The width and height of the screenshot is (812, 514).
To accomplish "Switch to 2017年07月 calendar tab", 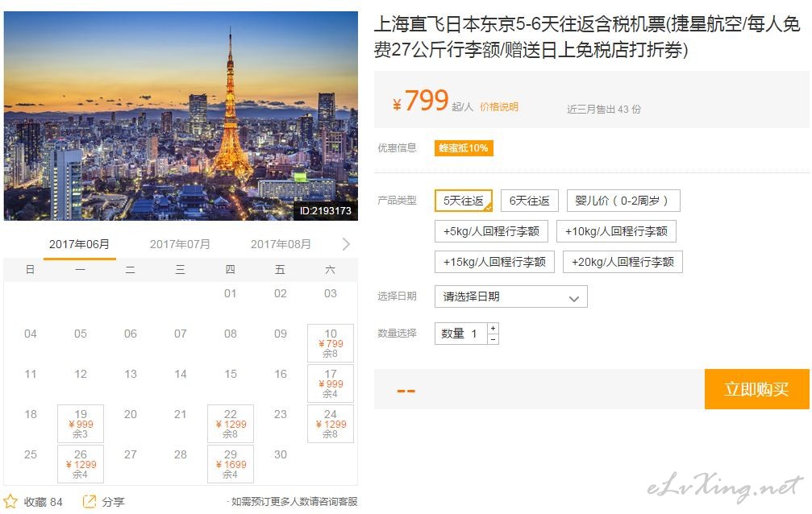I will pos(180,244).
